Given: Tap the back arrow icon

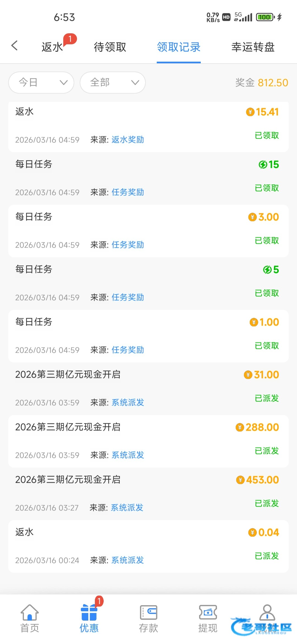Looking at the screenshot, I should pos(15,46).
